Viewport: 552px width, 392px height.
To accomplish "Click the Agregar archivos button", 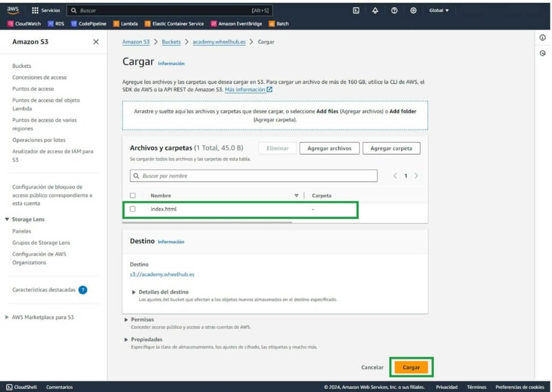I will [329, 148].
